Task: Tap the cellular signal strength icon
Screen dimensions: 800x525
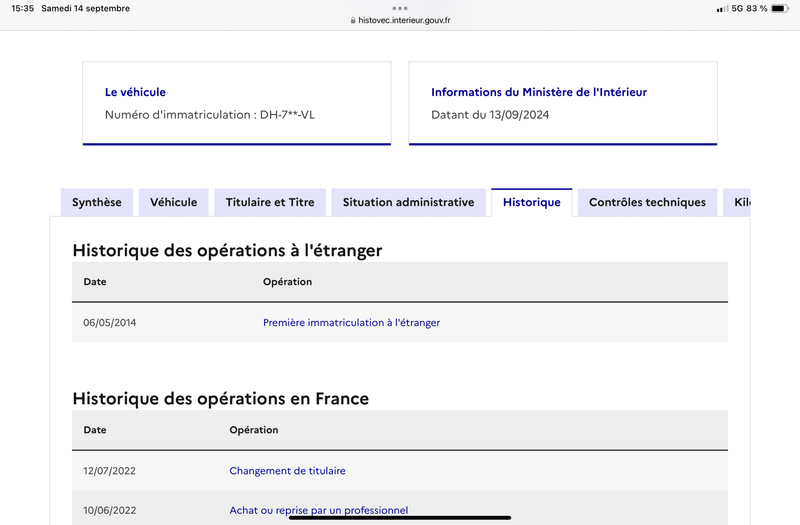Action: [x=722, y=9]
